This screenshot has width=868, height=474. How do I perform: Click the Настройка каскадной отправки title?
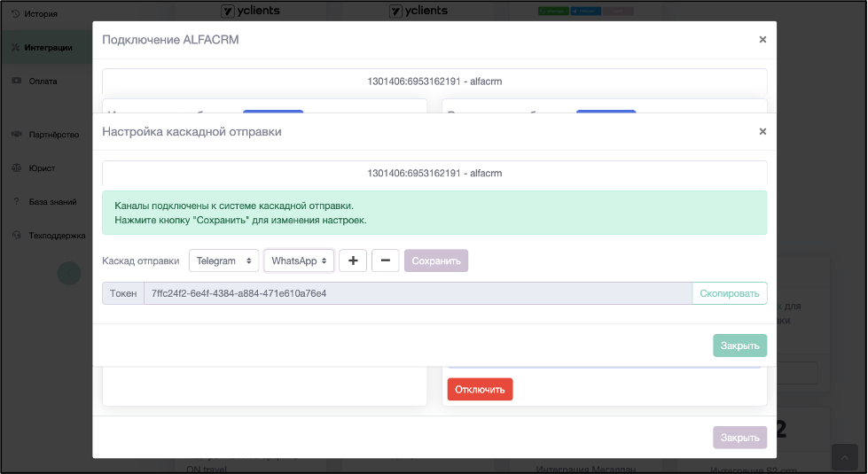pyautogui.click(x=192, y=132)
